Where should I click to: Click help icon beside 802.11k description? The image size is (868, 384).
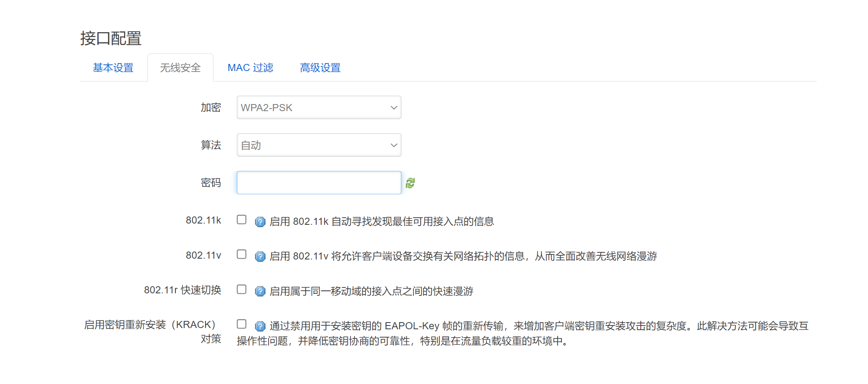pyautogui.click(x=260, y=222)
